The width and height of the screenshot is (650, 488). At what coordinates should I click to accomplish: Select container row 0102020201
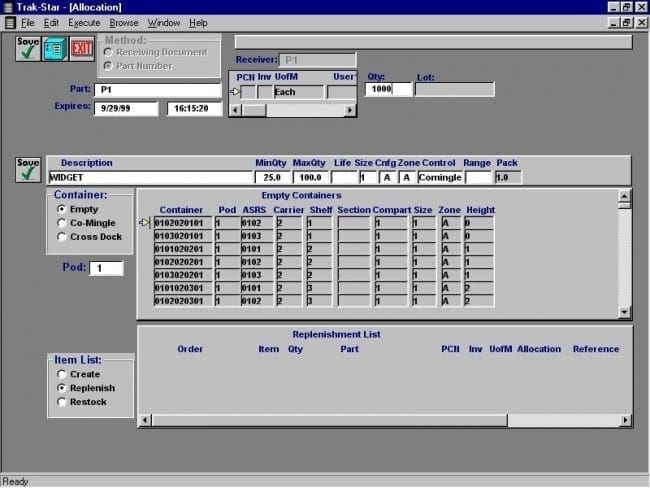click(x=323, y=262)
